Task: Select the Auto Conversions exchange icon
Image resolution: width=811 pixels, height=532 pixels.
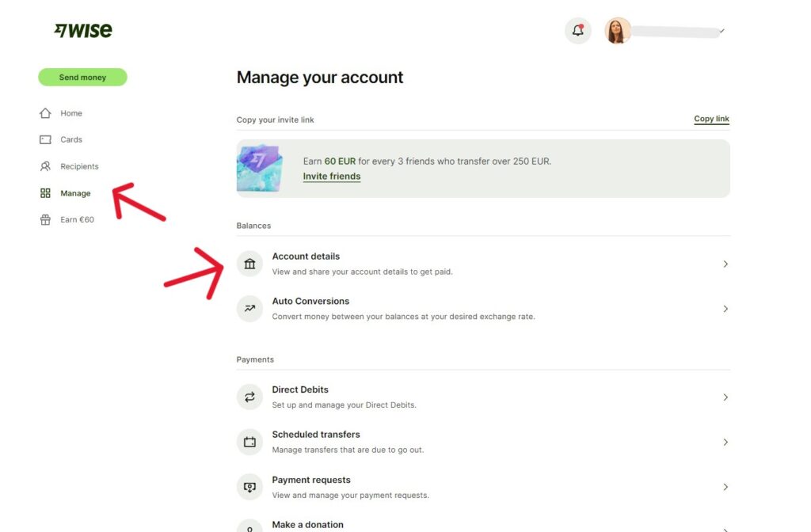Action: click(249, 308)
